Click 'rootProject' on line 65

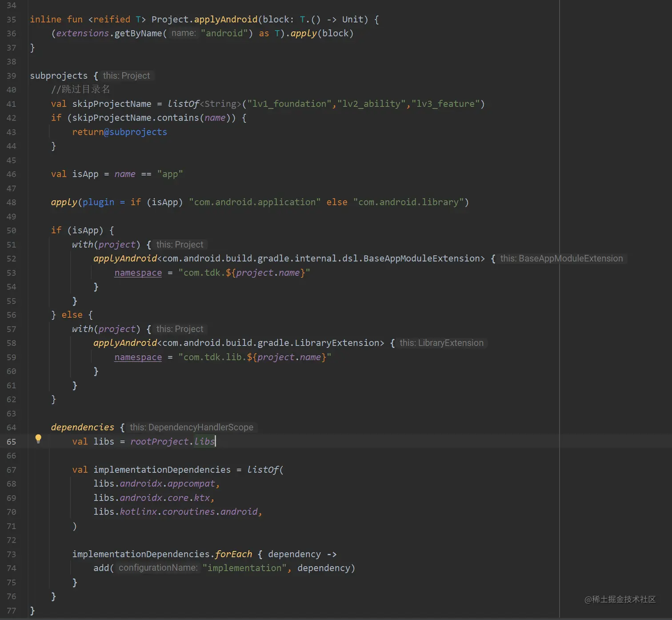(160, 442)
